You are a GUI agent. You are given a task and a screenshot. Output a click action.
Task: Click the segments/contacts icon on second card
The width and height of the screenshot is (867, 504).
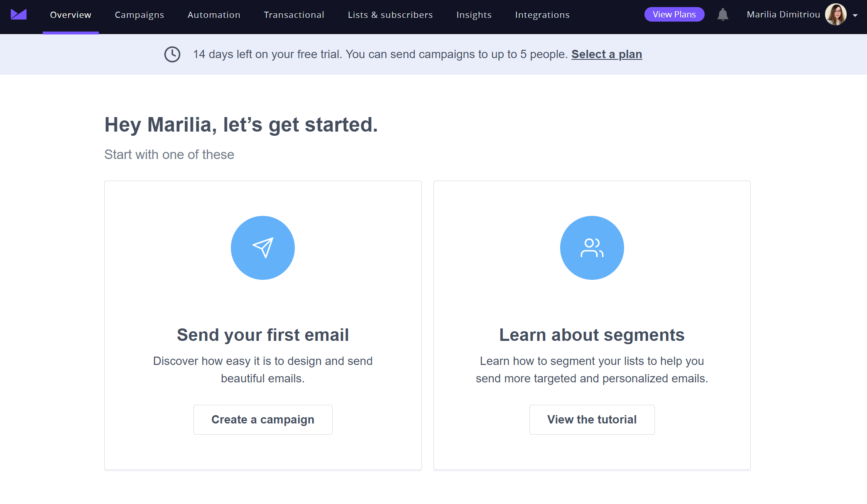pyautogui.click(x=592, y=248)
